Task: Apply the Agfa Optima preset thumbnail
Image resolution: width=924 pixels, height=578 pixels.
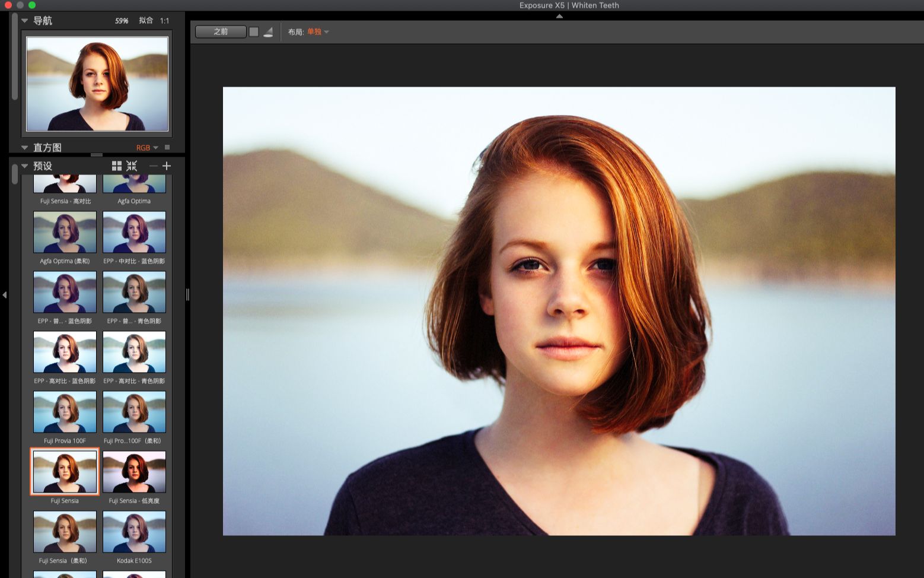Action: [134, 184]
